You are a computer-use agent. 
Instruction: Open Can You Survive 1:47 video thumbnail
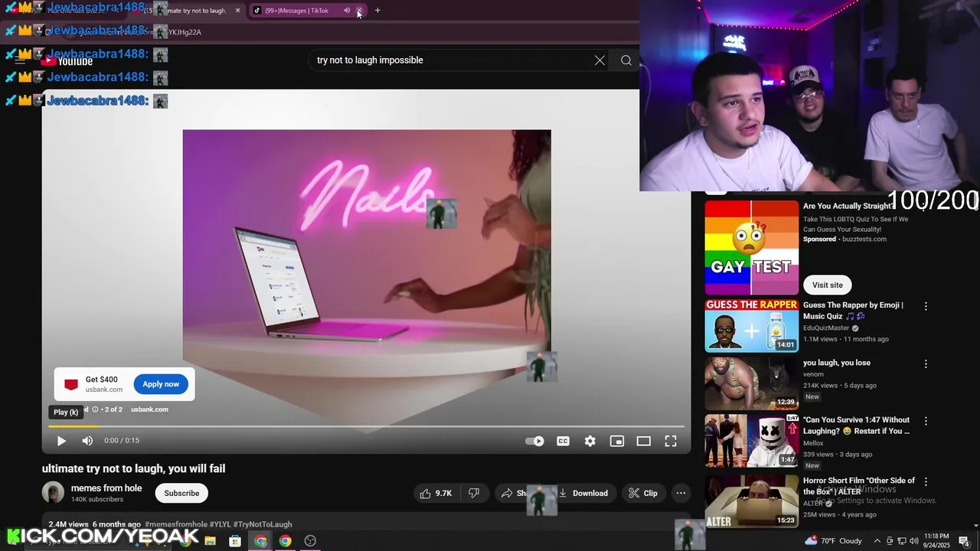pos(751,441)
